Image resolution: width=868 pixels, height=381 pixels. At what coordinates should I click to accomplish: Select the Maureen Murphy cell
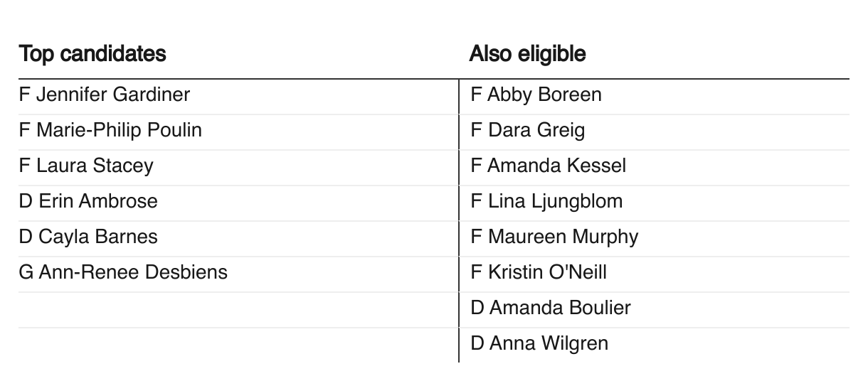(x=554, y=237)
